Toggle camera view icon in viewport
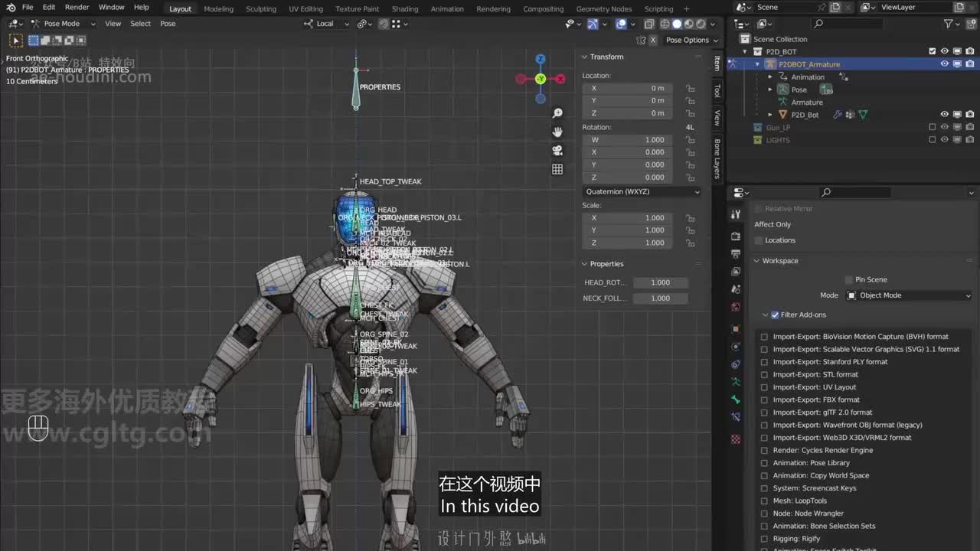The height and width of the screenshot is (551, 980). pyautogui.click(x=557, y=150)
